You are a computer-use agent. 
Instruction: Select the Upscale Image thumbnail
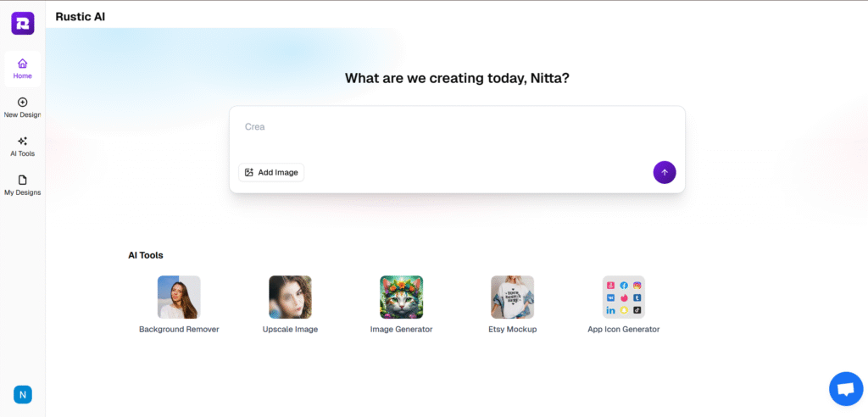point(290,297)
